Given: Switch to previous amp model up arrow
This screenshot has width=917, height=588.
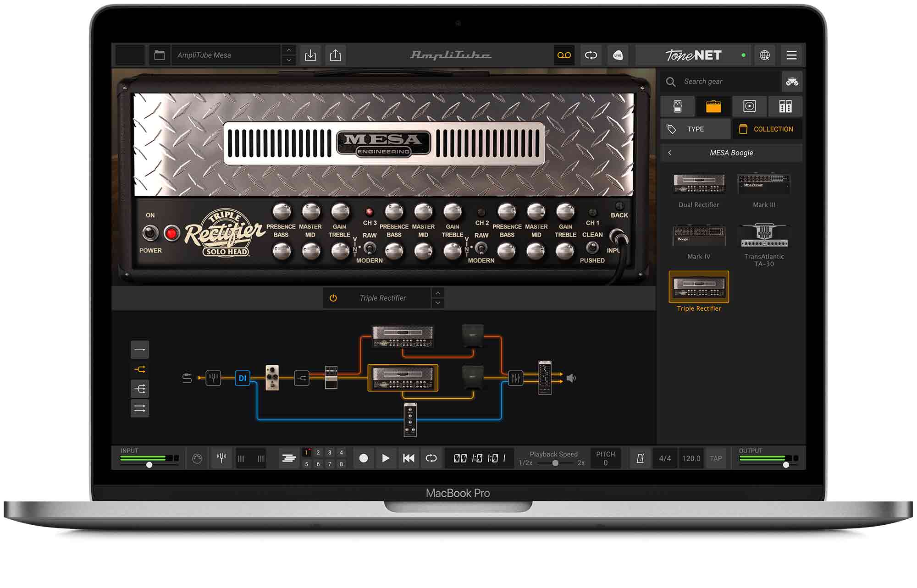Looking at the screenshot, I should pyautogui.click(x=438, y=293).
